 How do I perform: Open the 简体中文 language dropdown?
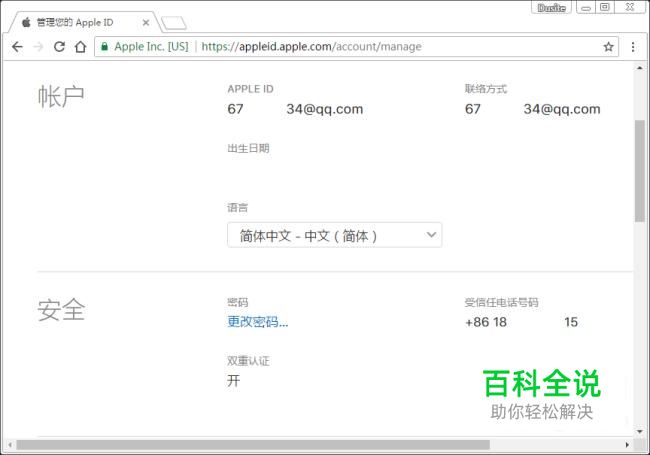pyautogui.click(x=335, y=235)
